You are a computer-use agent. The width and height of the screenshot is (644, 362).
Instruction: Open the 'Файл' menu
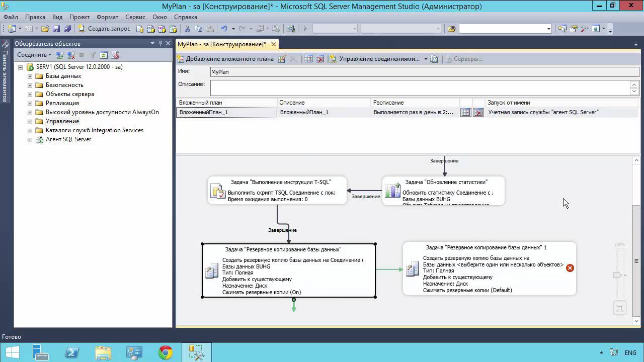[11, 17]
